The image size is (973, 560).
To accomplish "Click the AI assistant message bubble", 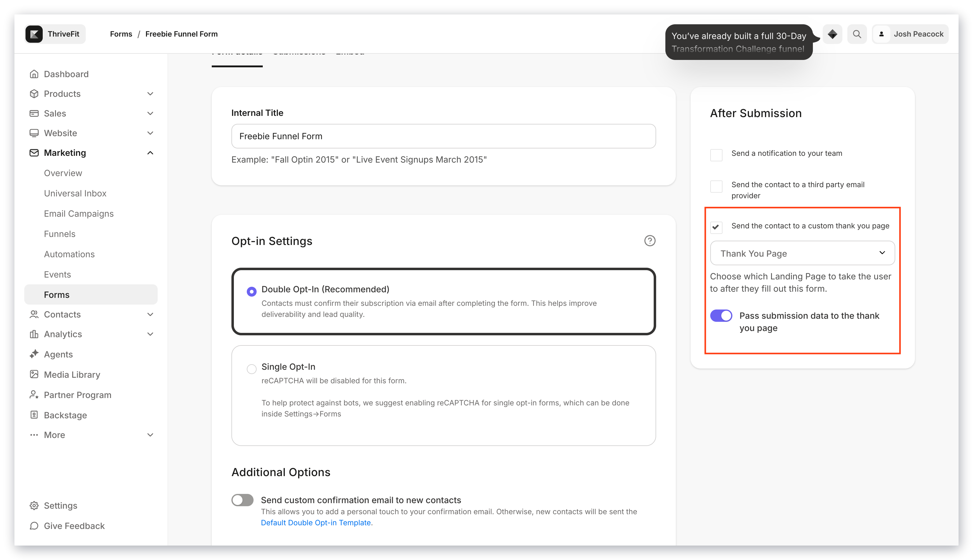I will [x=739, y=42].
